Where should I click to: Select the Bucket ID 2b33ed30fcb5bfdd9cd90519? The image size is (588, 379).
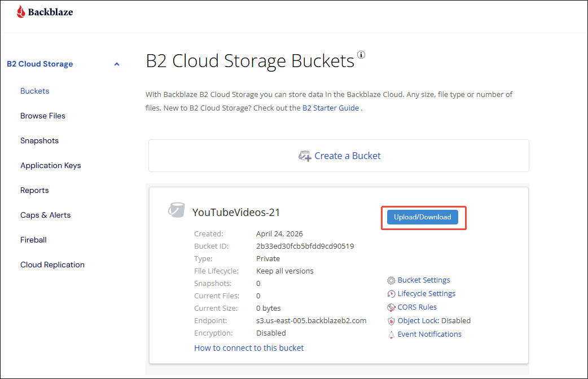(x=305, y=246)
